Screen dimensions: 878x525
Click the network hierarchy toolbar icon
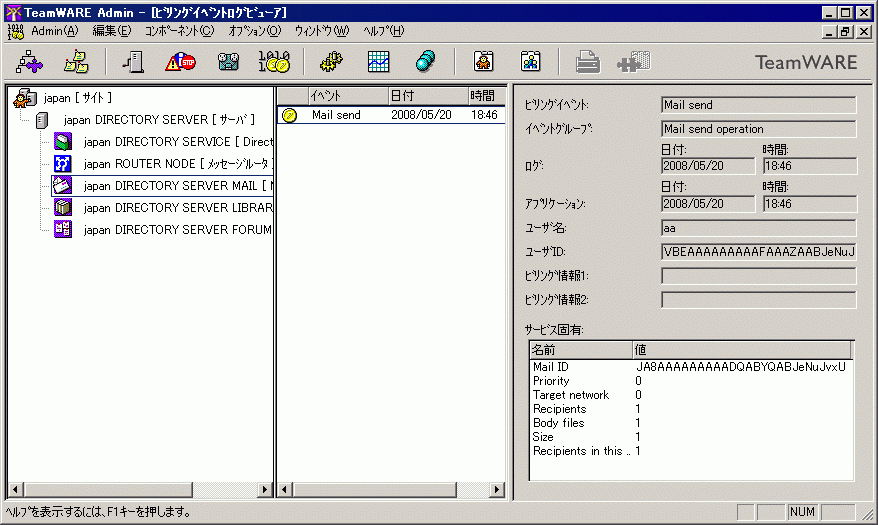29,62
